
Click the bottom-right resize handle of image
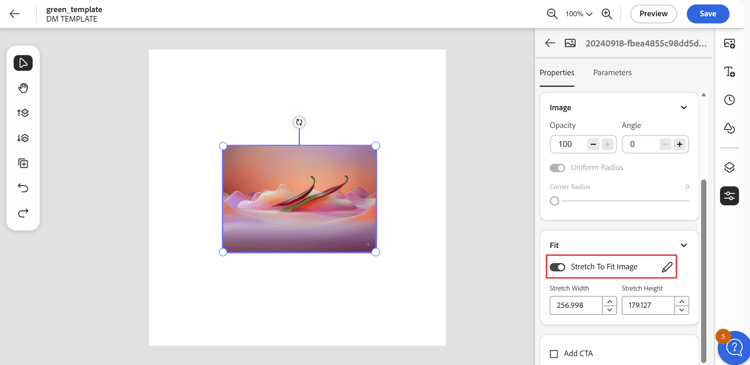pyautogui.click(x=376, y=252)
